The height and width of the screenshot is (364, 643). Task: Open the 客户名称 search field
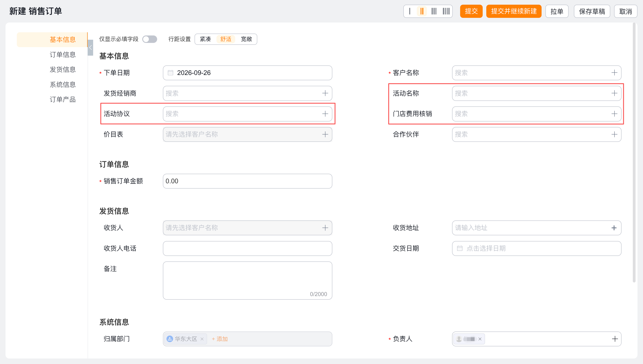click(x=537, y=73)
